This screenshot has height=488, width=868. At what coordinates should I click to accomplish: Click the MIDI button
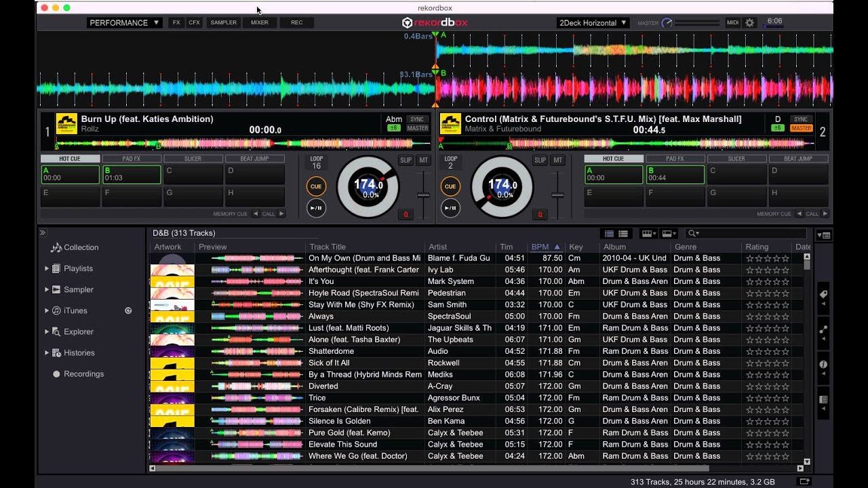732,22
